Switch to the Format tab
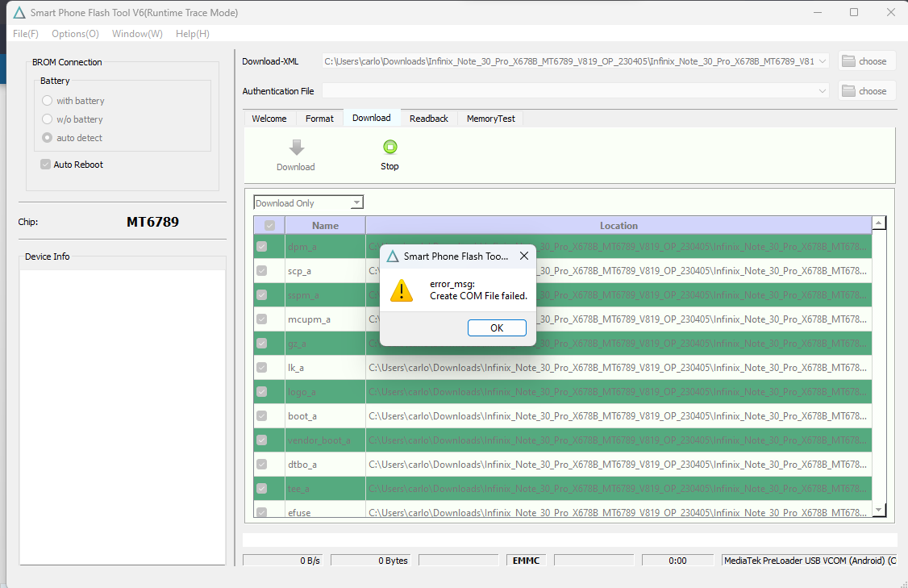Viewport: 908px width, 588px height. click(319, 119)
